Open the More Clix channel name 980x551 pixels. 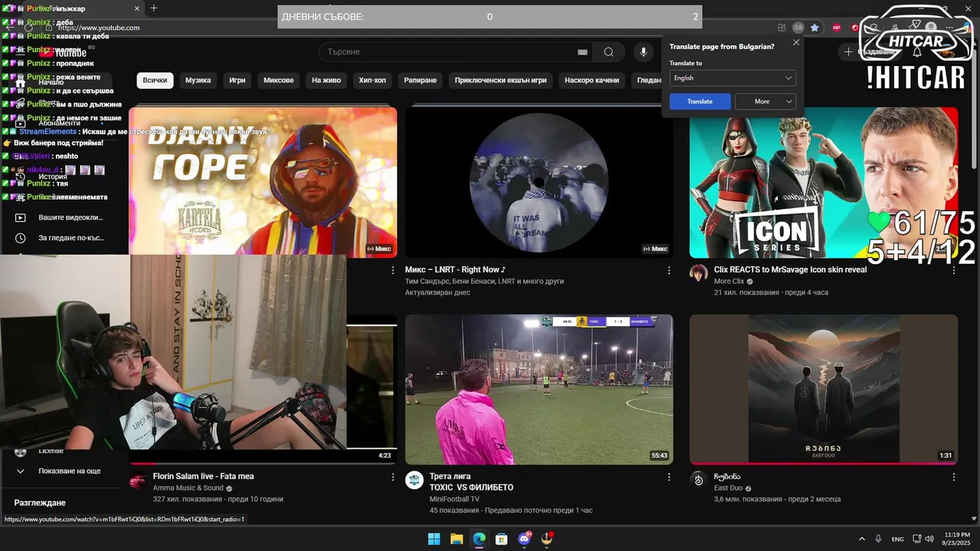coord(729,282)
